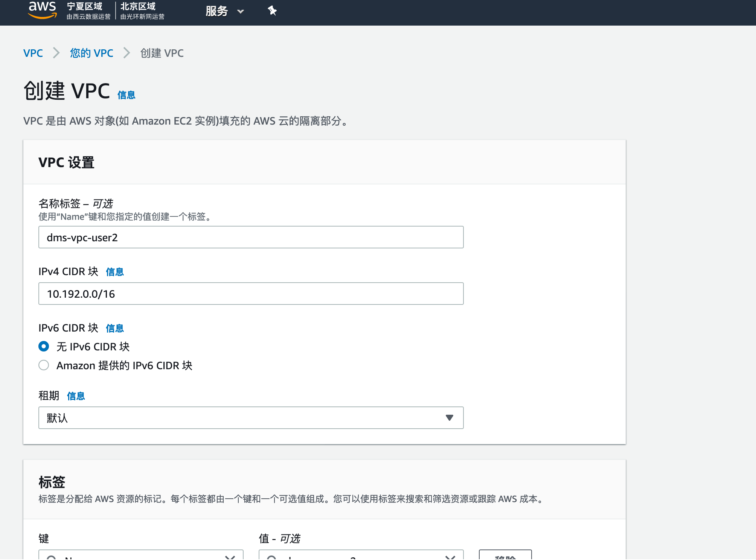Click 信息 next to IPv6 CIDR 块
Image resolution: width=756 pixels, height=560 pixels.
tap(115, 328)
